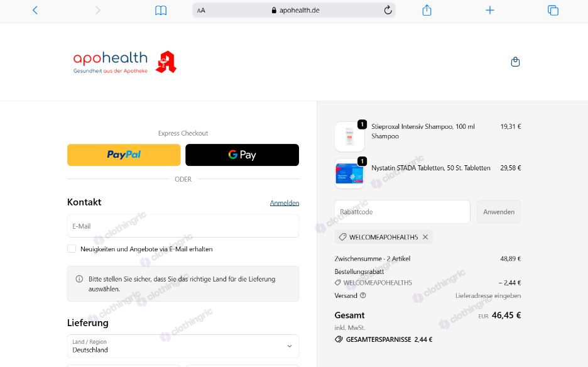The width and height of the screenshot is (588, 367).
Task: Click the tag icon beside GESAMTERSPARNISSE
Action: 339,339
